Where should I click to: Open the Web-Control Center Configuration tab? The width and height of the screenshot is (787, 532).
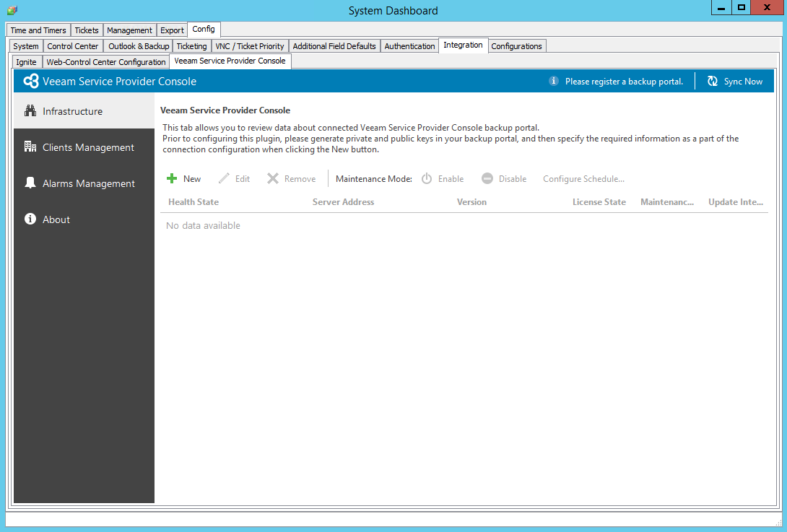point(105,61)
